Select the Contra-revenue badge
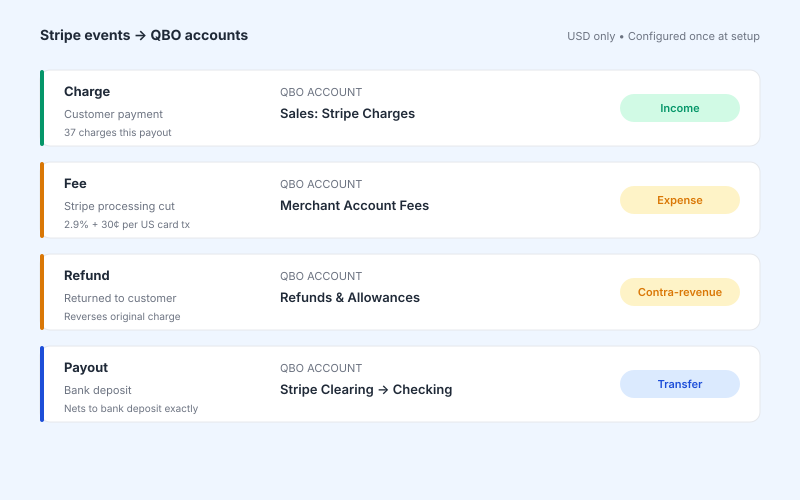Viewport: 800px width, 500px height. pyautogui.click(x=680, y=292)
